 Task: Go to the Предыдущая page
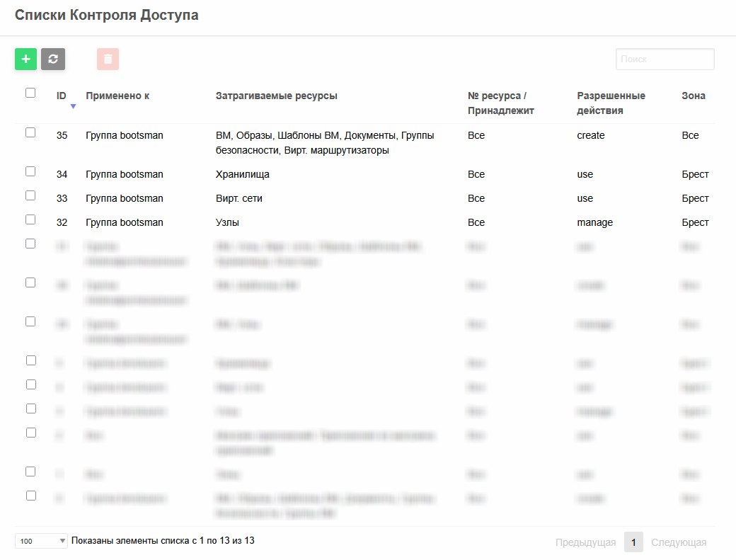585,542
